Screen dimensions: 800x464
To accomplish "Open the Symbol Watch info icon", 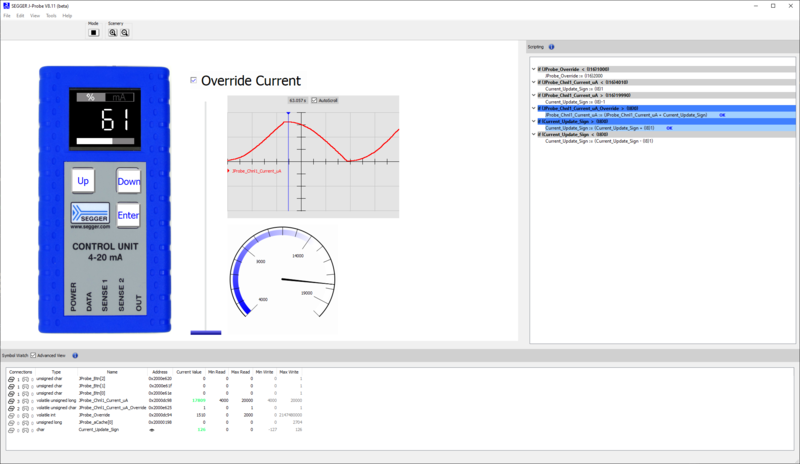I will click(x=75, y=355).
